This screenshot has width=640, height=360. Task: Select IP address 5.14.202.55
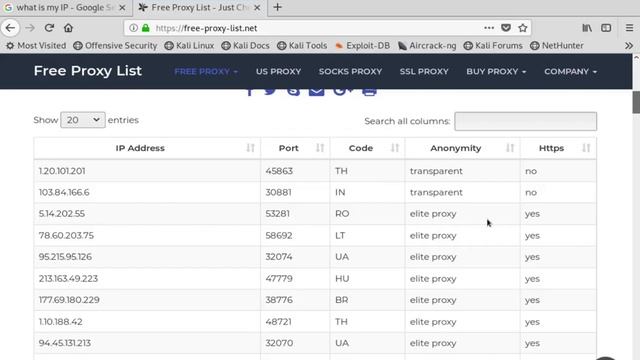(62, 213)
